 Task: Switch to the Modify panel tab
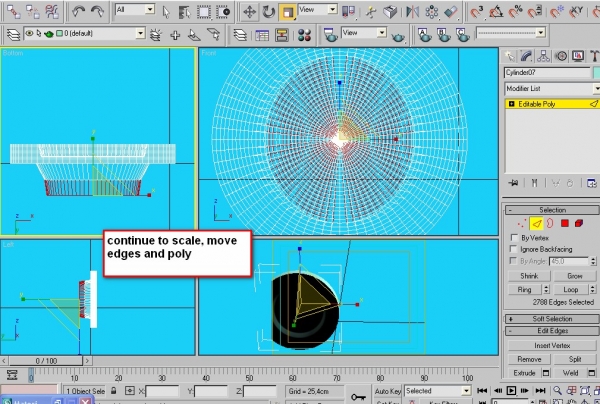click(x=526, y=56)
